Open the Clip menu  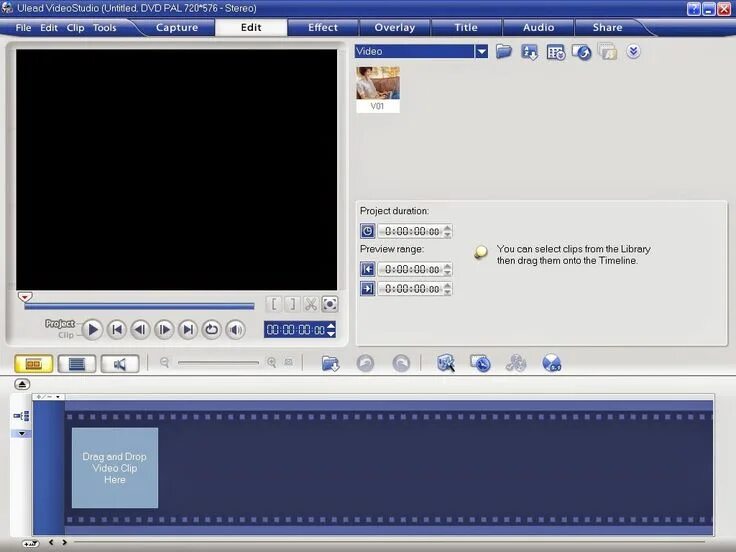[75, 28]
